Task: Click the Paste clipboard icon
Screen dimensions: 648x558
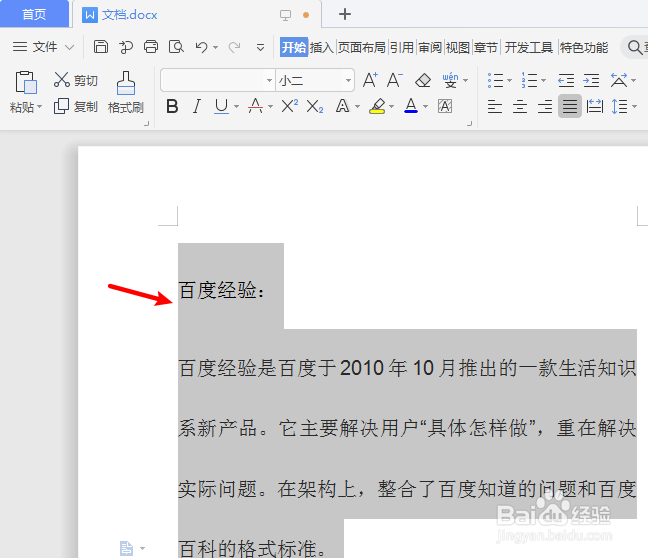Action: (x=26, y=82)
